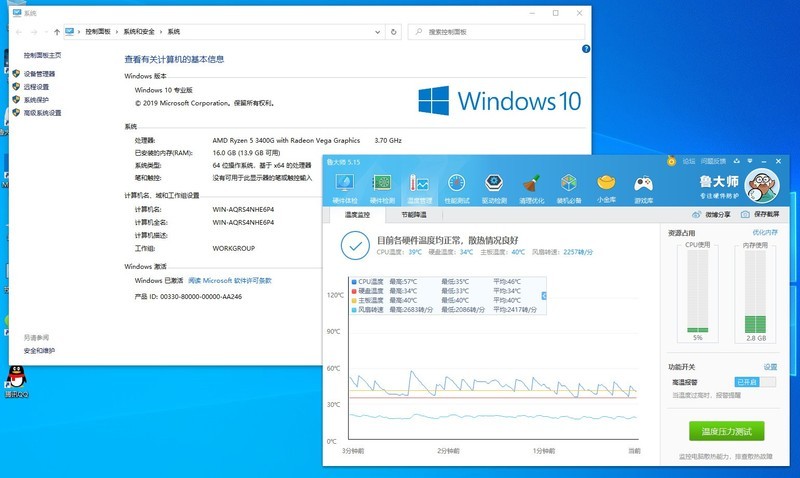Open 高级系统设置 in System sidebar

(42, 113)
